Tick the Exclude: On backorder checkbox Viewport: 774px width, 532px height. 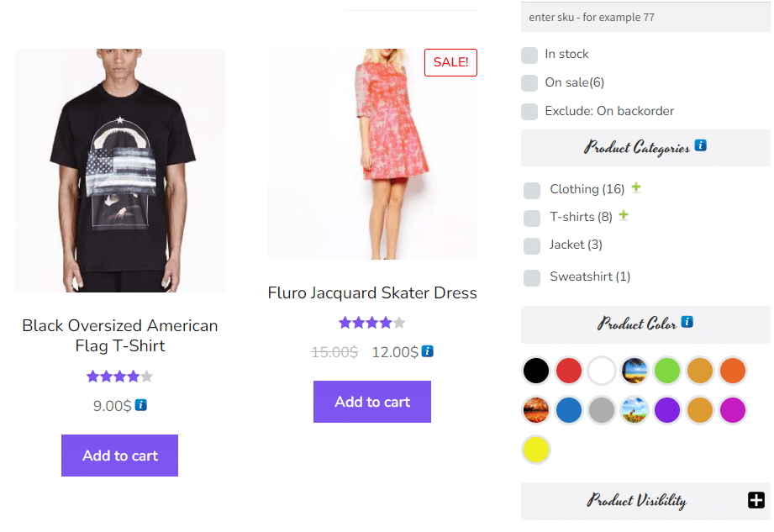click(529, 111)
